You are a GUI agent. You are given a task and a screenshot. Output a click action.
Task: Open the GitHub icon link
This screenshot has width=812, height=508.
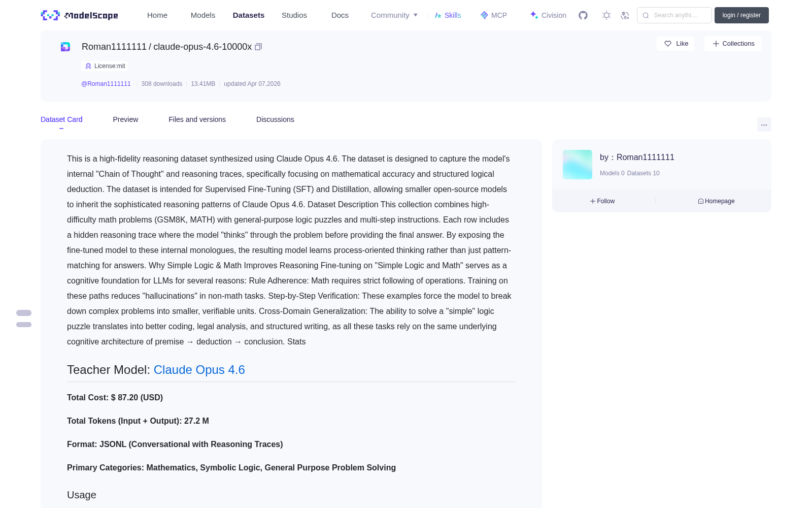pos(583,15)
